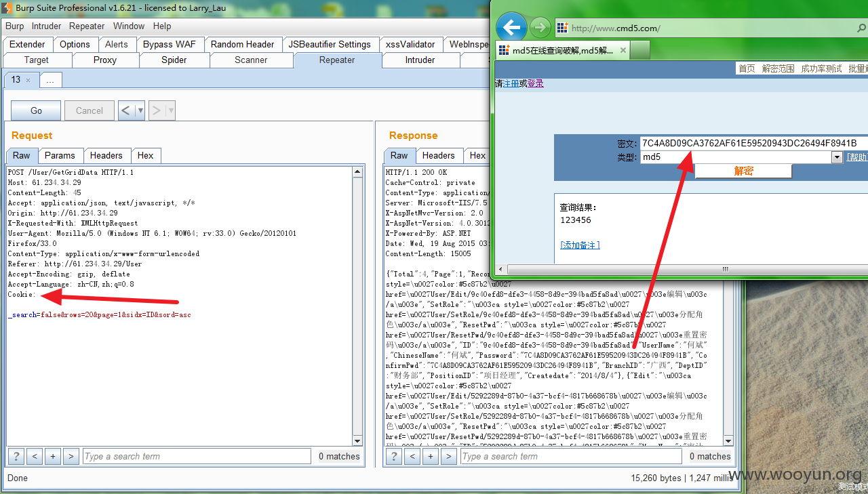Open the Window menu
Viewport: 868px width, 494px height.
click(x=129, y=26)
